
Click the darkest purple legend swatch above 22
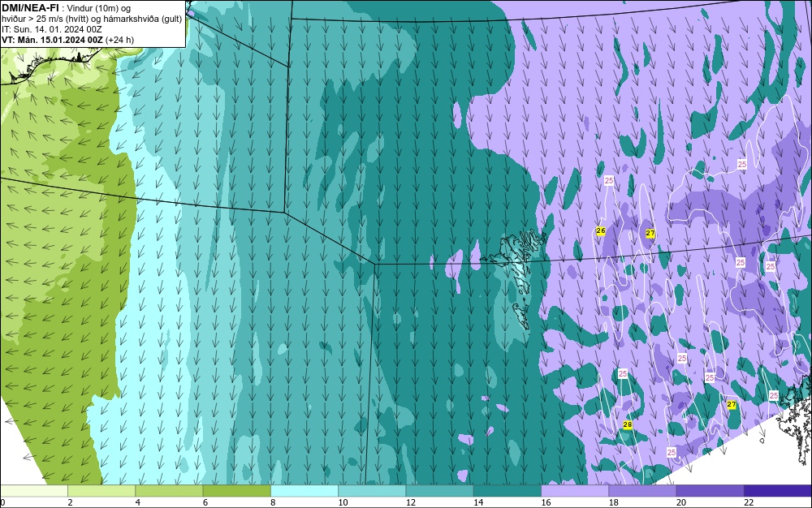(778, 491)
